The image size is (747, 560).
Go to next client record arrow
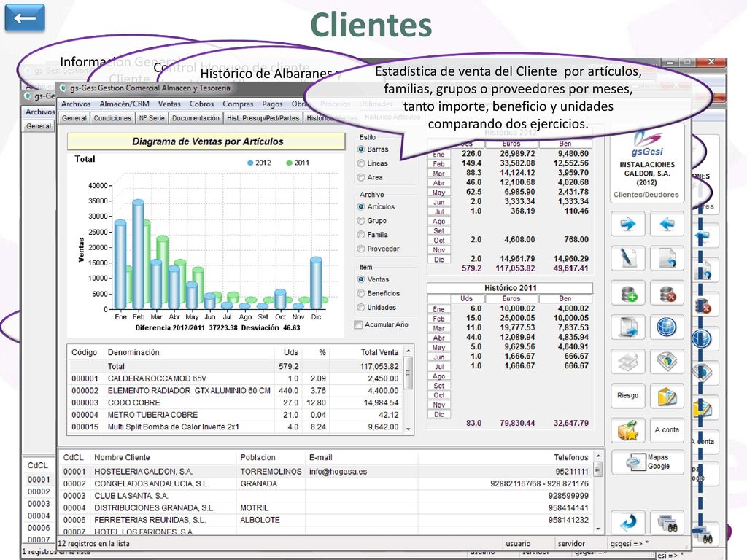pos(628,224)
